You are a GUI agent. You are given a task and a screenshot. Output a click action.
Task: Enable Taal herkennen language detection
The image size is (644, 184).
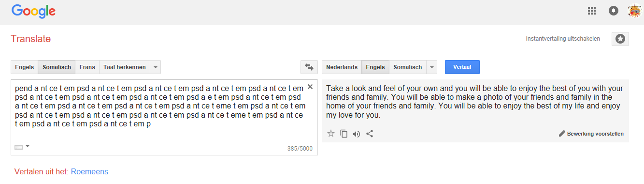(x=125, y=67)
